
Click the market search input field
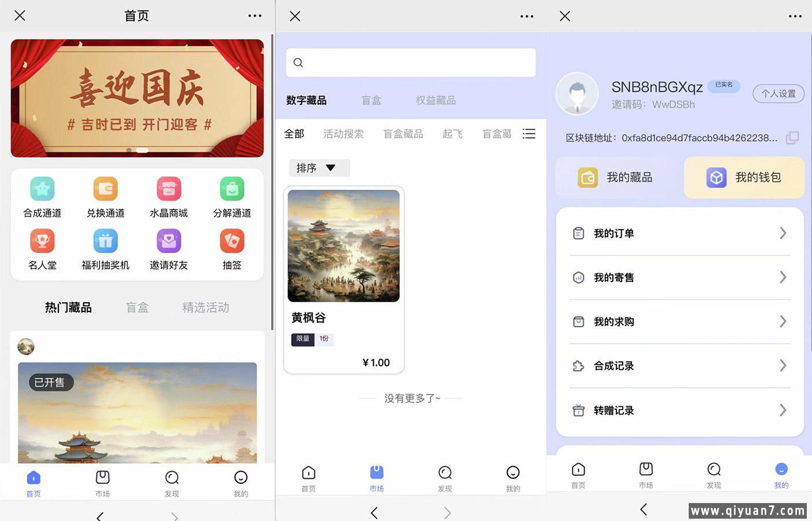(x=410, y=63)
